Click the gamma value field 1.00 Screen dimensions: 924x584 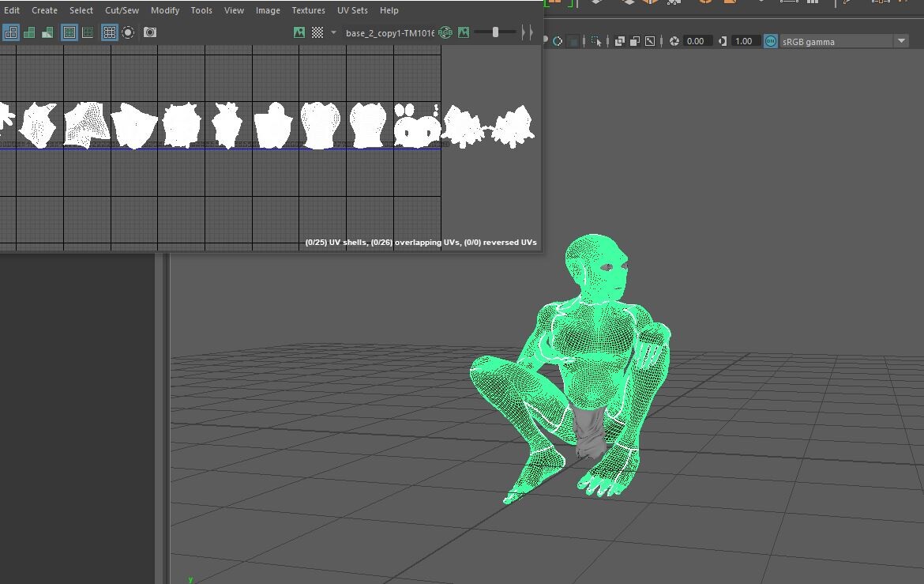tap(743, 41)
